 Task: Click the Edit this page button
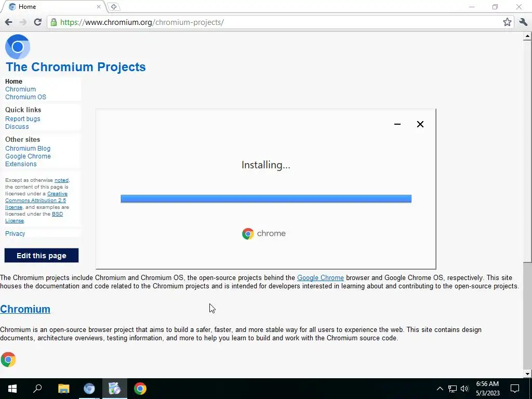click(42, 256)
